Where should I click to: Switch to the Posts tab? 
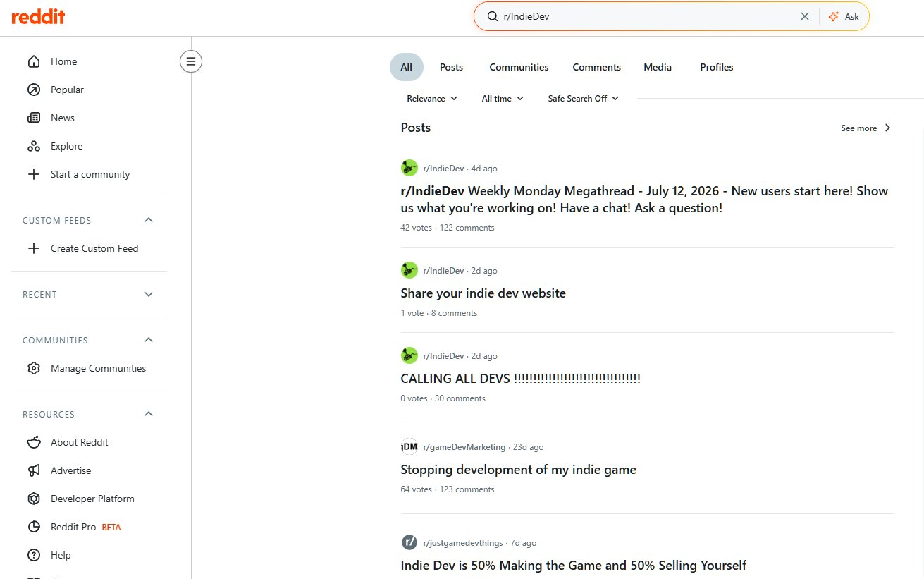[451, 67]
